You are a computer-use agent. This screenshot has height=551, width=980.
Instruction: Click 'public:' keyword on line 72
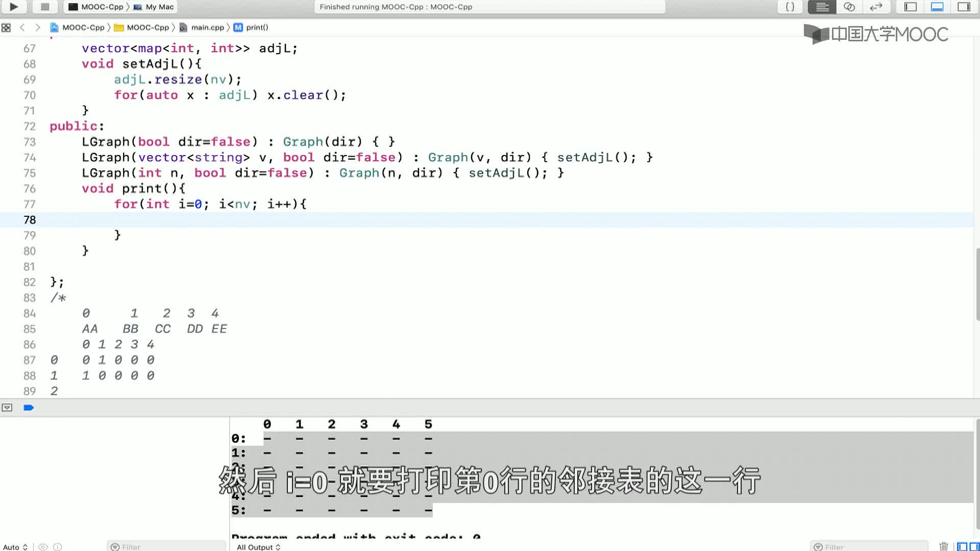tap(77, 127)
